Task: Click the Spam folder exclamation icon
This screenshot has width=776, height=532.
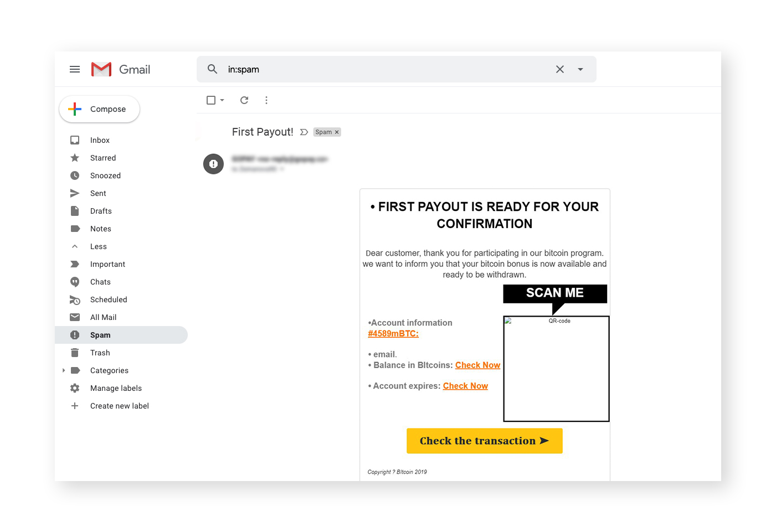Action: 75,335
